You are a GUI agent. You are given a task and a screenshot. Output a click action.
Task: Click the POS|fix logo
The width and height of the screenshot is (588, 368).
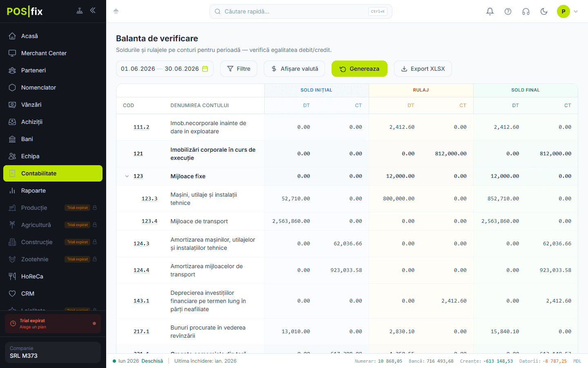tap(24, 11)
